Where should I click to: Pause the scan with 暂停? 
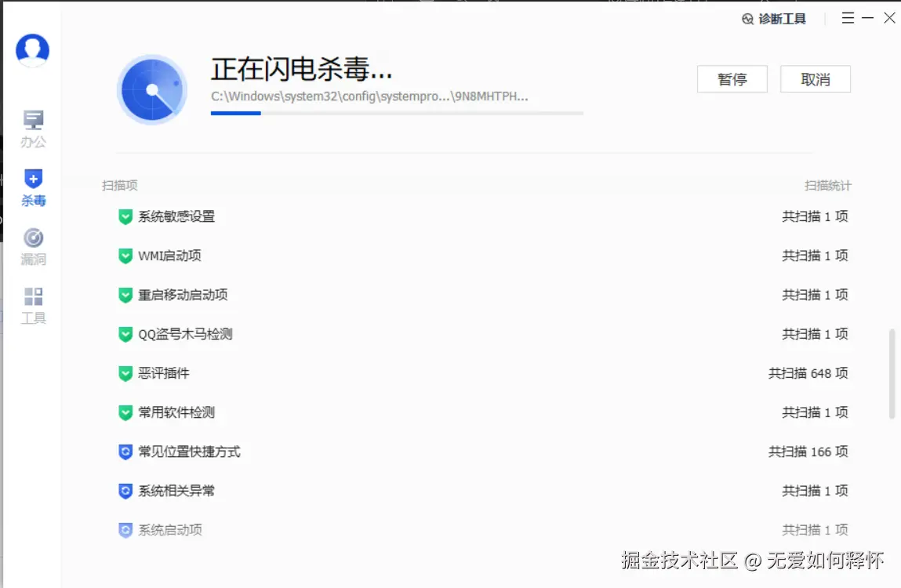732,79
